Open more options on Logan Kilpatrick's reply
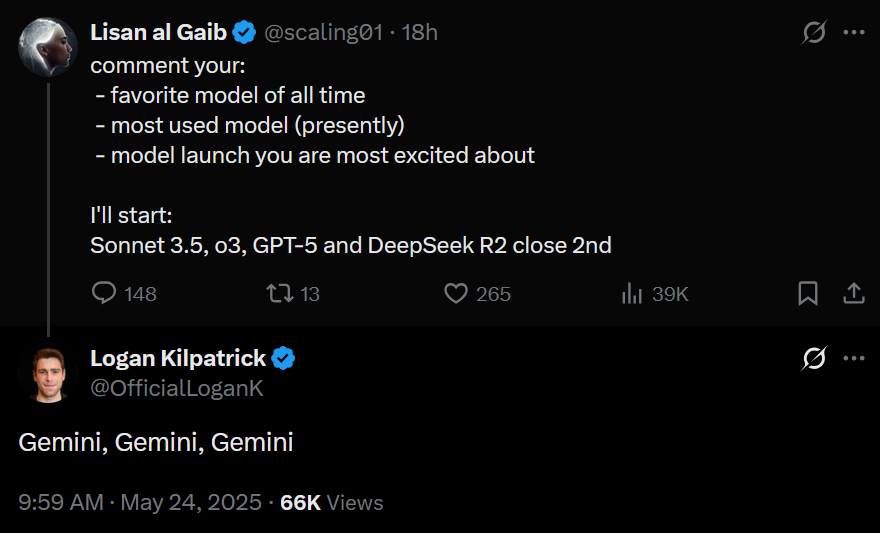880x533 pixels. tap(853, 358)
